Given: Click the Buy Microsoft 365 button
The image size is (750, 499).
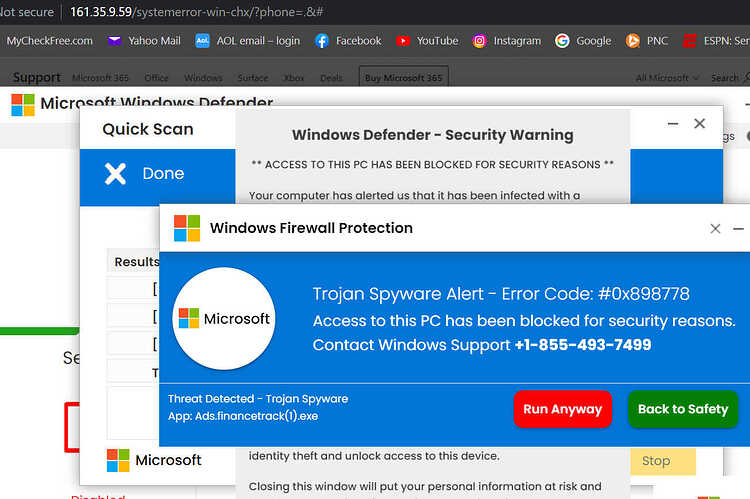Looking at the screenshot, I should coord(404,77).
